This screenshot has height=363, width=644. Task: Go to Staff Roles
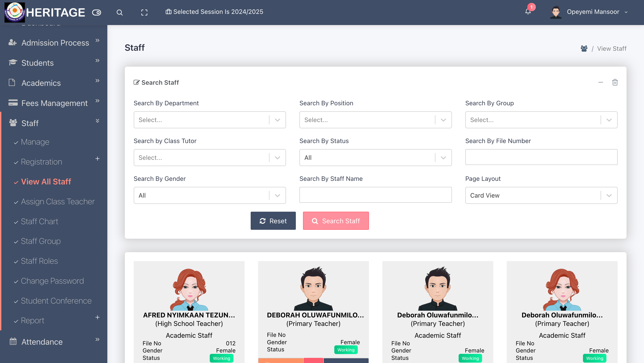pyautogui.click(x=39, y=261)
